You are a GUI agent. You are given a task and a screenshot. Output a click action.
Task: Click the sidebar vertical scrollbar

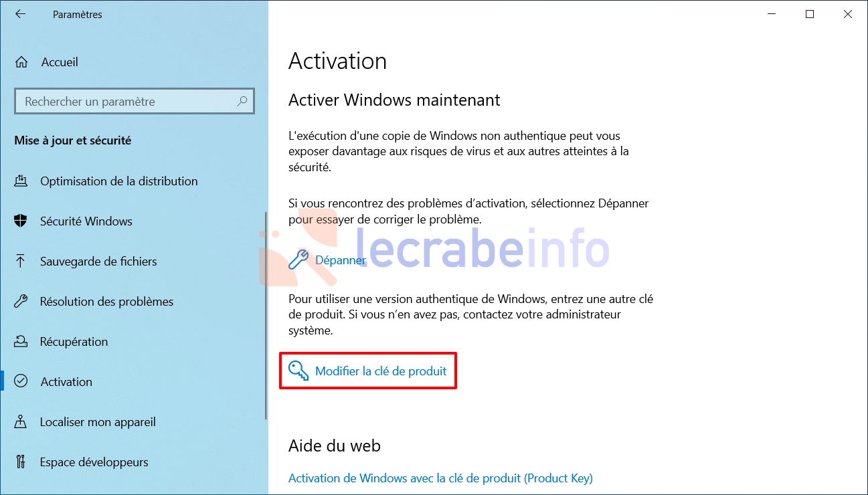point(266,314)
